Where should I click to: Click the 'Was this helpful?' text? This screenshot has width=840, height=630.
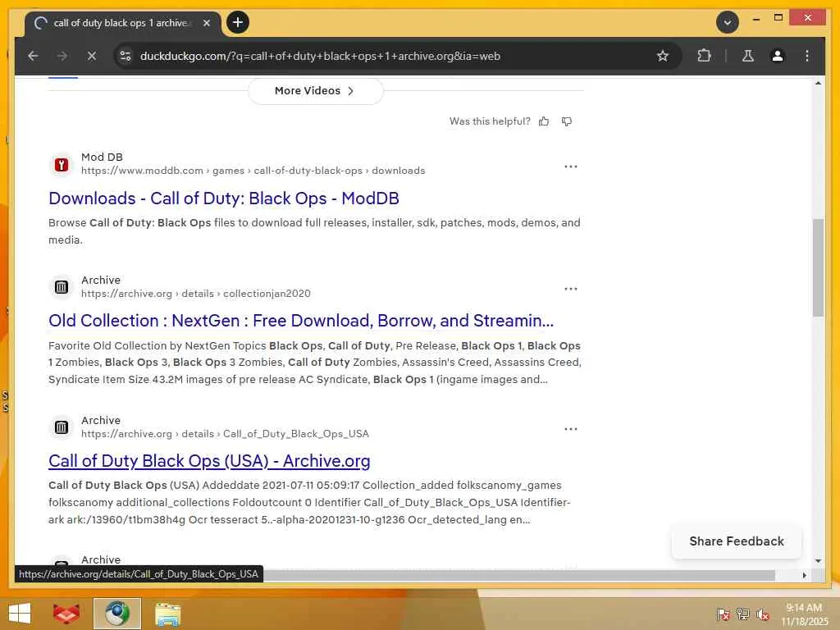pyautogui.click(x=490, y=121)
